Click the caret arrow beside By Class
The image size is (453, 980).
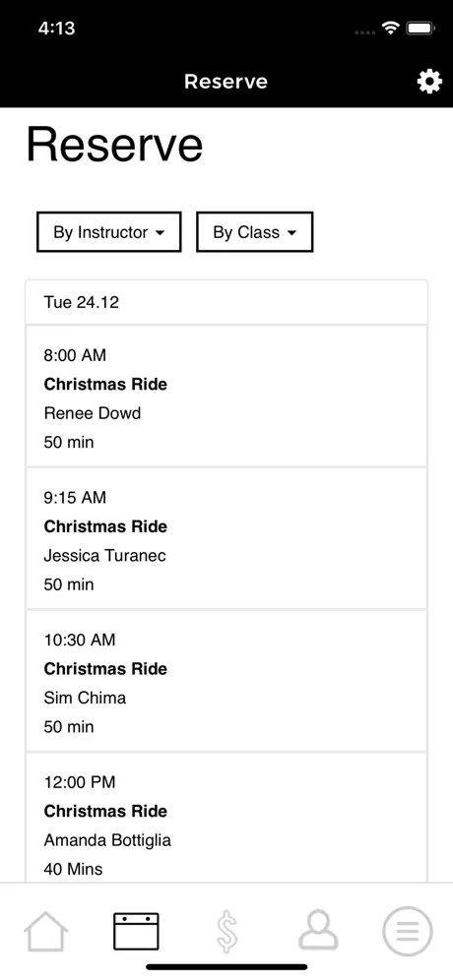click(x=291, y=233)
